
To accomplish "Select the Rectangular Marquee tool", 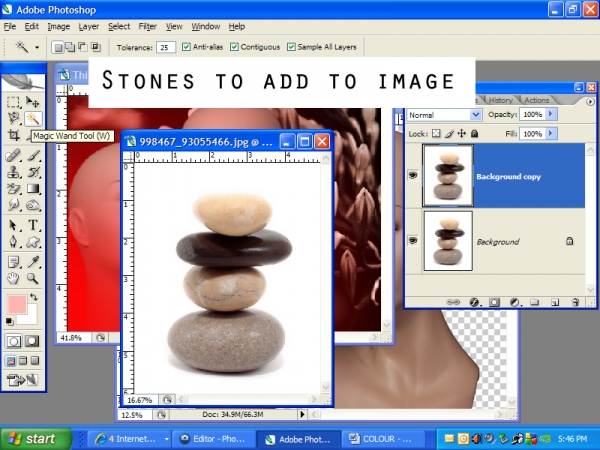I will click(x=13, y=102).
